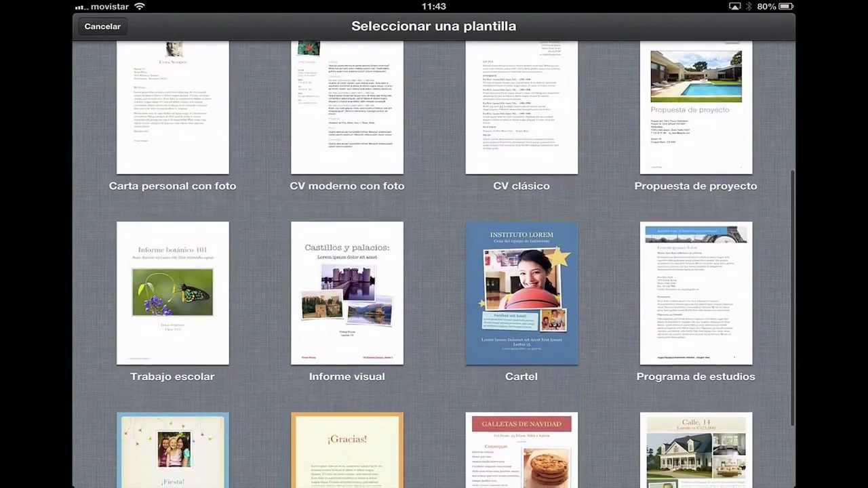Tap the AirPlay mirroring status icon

tap(734, 6)
